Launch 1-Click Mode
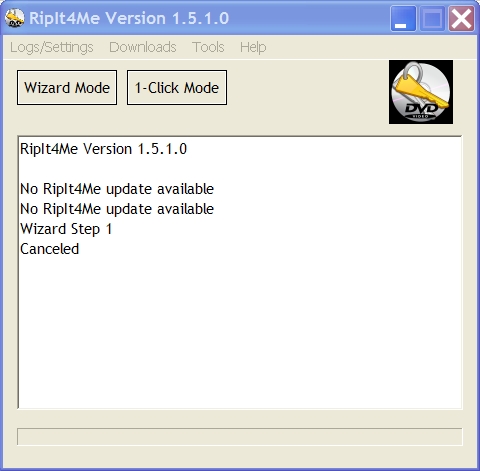The height and width of the screenshot is (471, 480). tap(177, 87)
